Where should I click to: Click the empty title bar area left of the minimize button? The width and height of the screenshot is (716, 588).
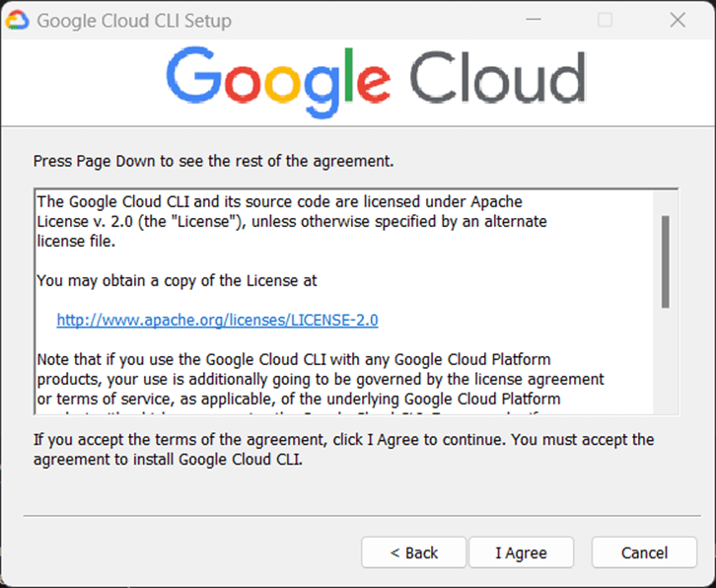pos(394,20)
